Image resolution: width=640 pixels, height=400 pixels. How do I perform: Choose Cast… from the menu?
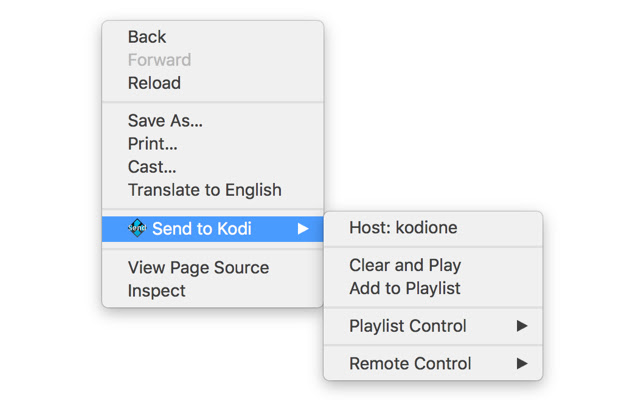tap(152, 167)
